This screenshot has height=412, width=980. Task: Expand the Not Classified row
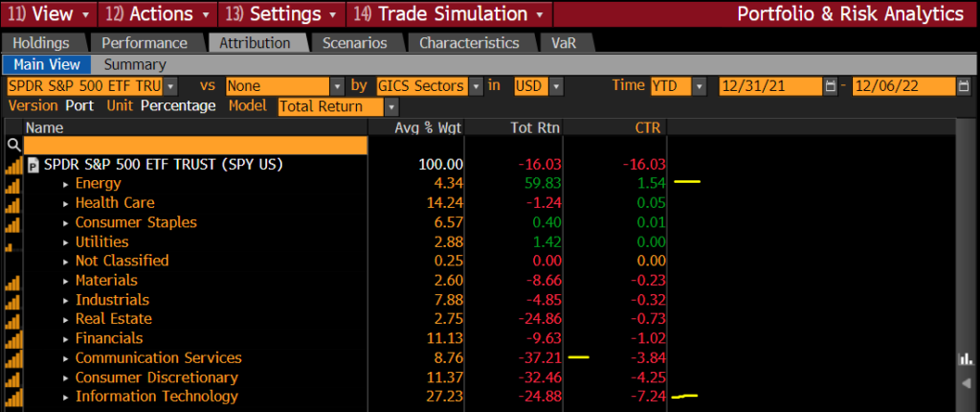[66, 262]
